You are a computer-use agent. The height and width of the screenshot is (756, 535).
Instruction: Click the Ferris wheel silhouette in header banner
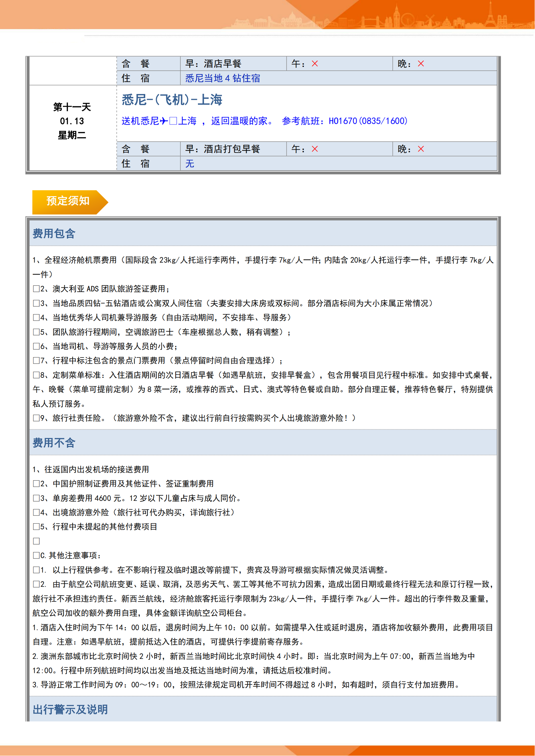[408, 19]
